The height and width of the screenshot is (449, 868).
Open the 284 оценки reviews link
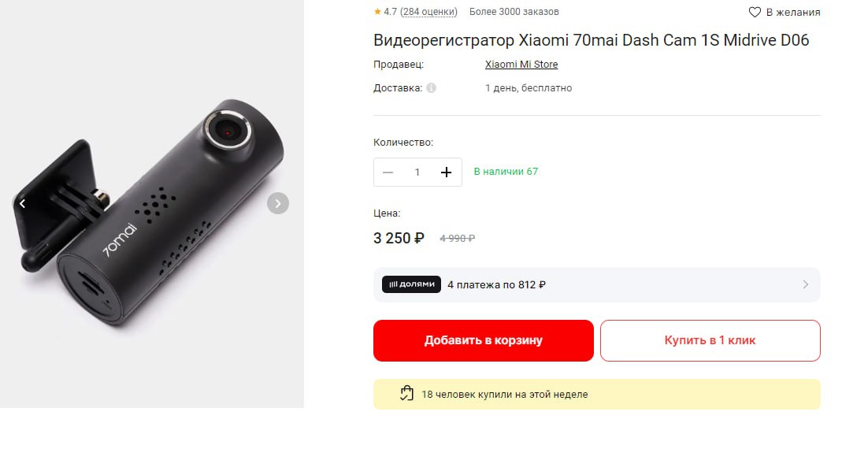tap(428, 12)
